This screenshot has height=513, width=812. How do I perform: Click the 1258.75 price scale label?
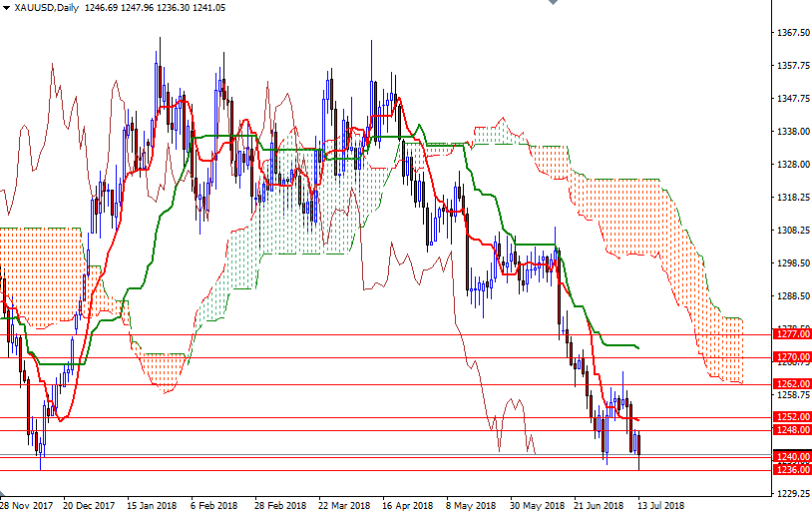[793, 395]
